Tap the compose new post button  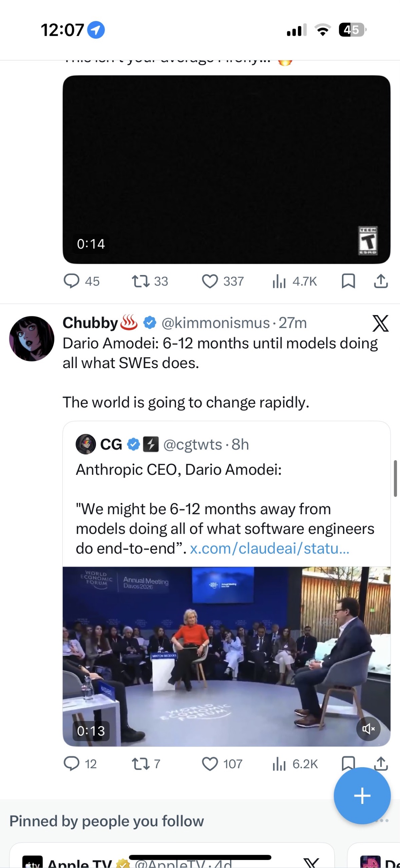(362, 796)
